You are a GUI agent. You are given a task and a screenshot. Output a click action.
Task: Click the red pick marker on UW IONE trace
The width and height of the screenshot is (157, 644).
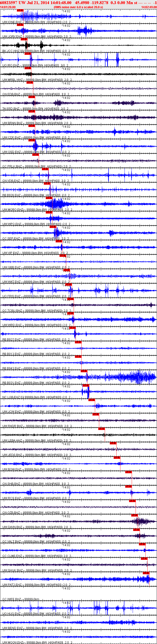click(20, 10)
